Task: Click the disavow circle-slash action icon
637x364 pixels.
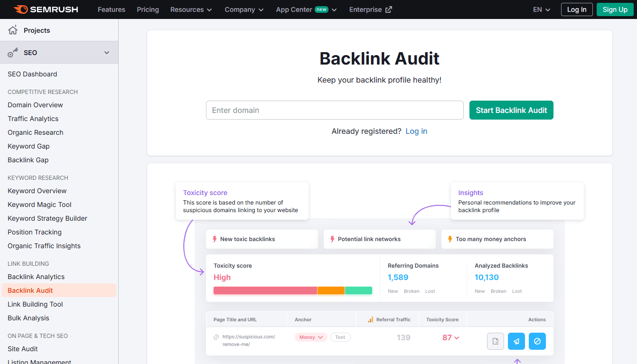Action: point(537,341)
